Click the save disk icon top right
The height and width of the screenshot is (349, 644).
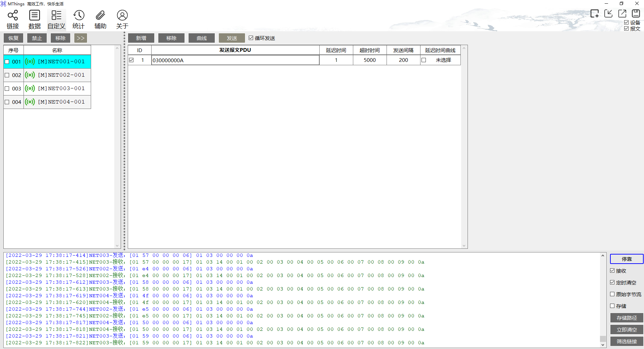pos(636,13)
